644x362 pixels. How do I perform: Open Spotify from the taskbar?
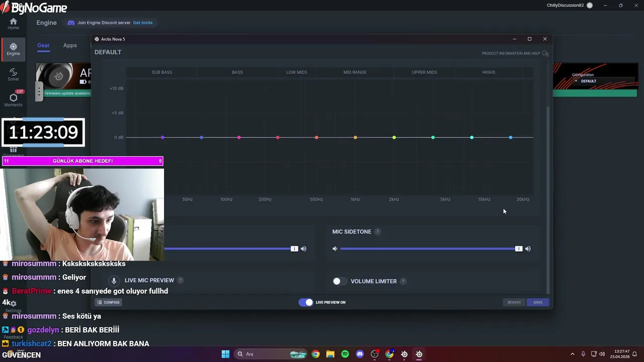click(345, 354)
